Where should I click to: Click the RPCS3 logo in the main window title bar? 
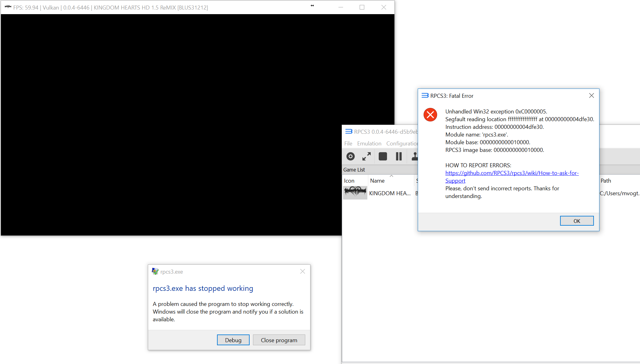pyautogui.click(x=349, y=132)
